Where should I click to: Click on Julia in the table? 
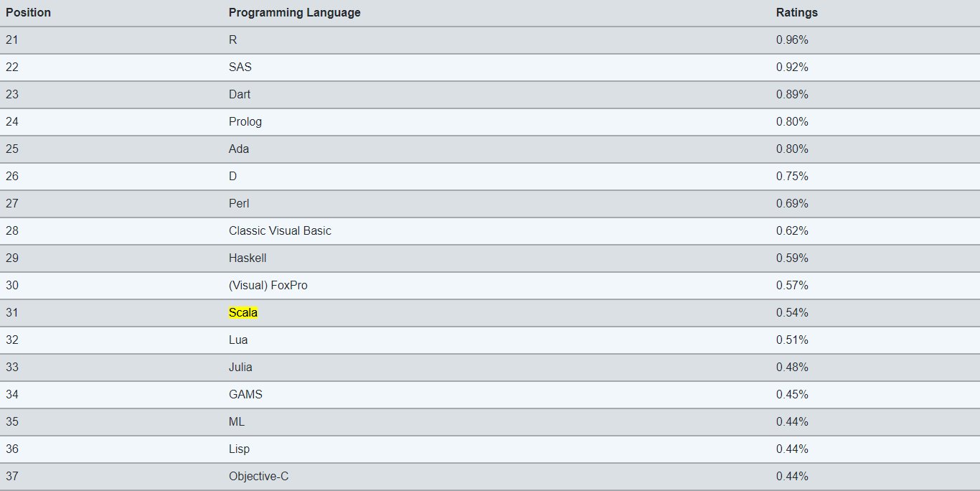click(240, 368)
